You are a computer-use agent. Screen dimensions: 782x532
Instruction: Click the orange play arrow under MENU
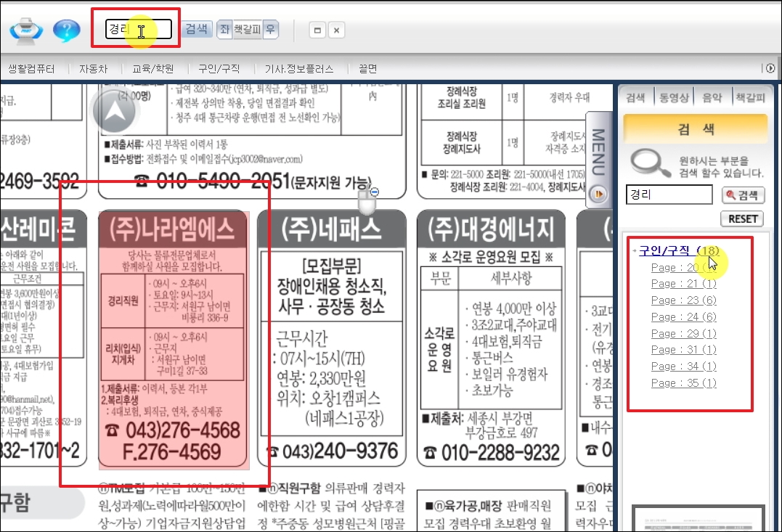pyautogui.click(x=598, y=194)
